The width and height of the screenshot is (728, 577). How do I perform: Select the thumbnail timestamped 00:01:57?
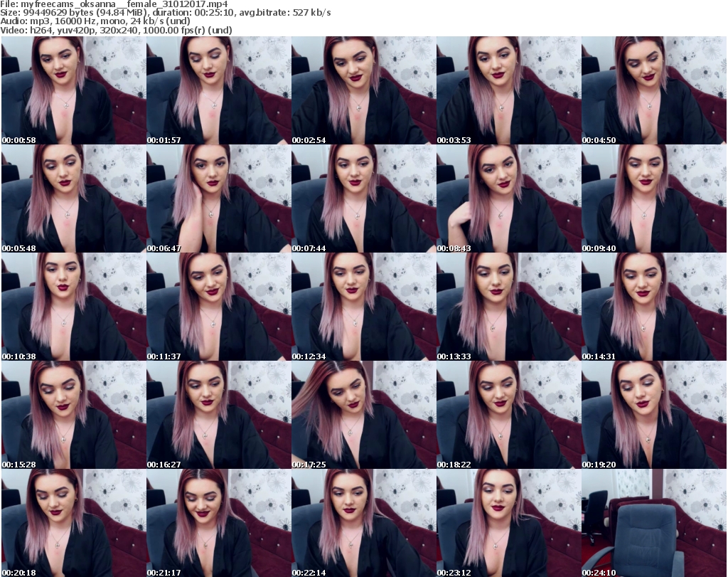(x=219, y=90)
